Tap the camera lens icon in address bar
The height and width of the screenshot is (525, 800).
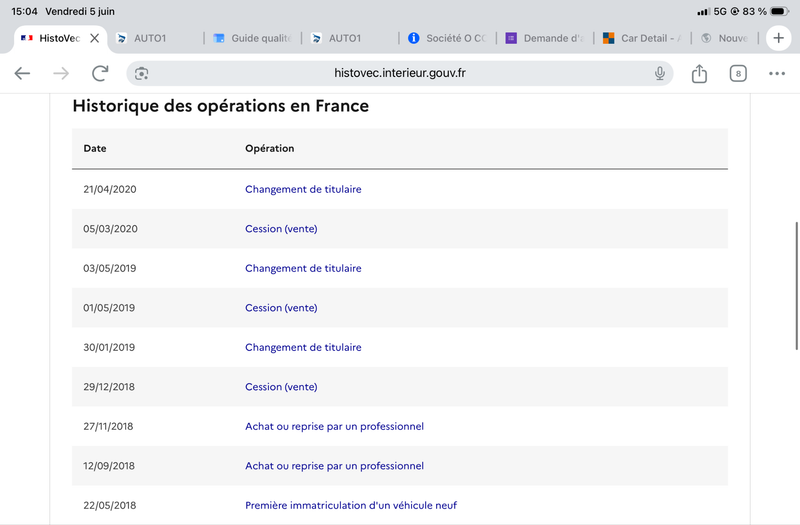141,73
